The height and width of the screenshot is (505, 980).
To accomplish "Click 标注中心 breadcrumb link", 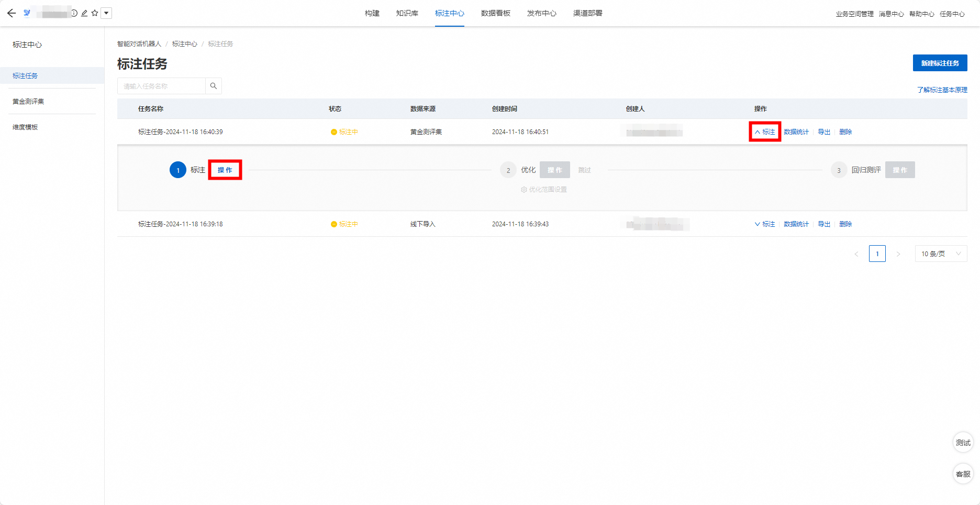I will (185, 44).
